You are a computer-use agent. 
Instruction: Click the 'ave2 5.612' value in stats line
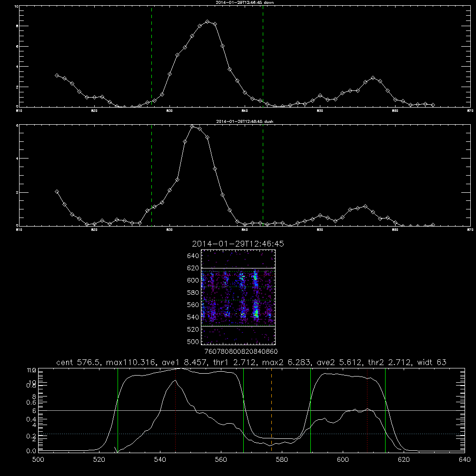point(339,362)
